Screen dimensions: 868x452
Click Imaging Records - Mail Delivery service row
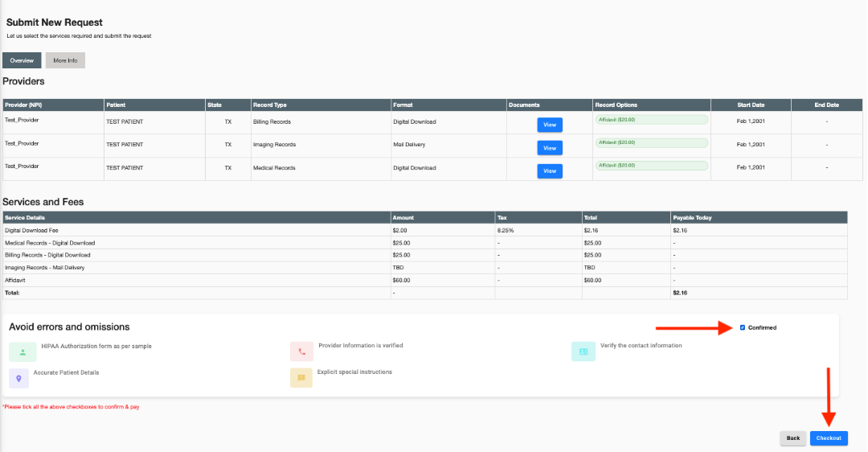click(x=424, y=268)
